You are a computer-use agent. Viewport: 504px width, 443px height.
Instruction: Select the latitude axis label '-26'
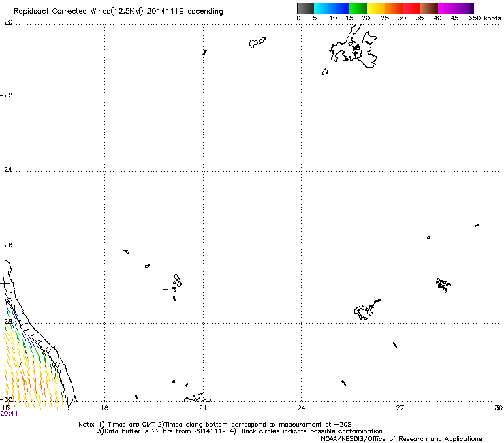(6, 245)
